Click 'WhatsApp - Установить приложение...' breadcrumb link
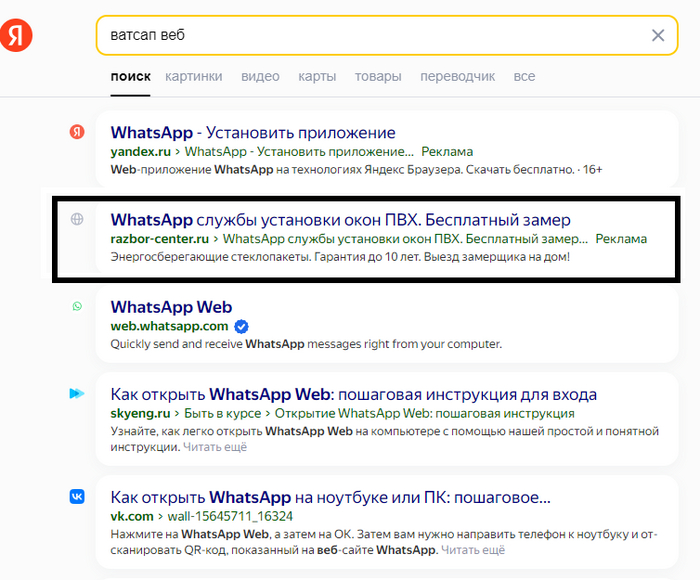This screenshot has height=580, width=700. (x=299, y=152)
